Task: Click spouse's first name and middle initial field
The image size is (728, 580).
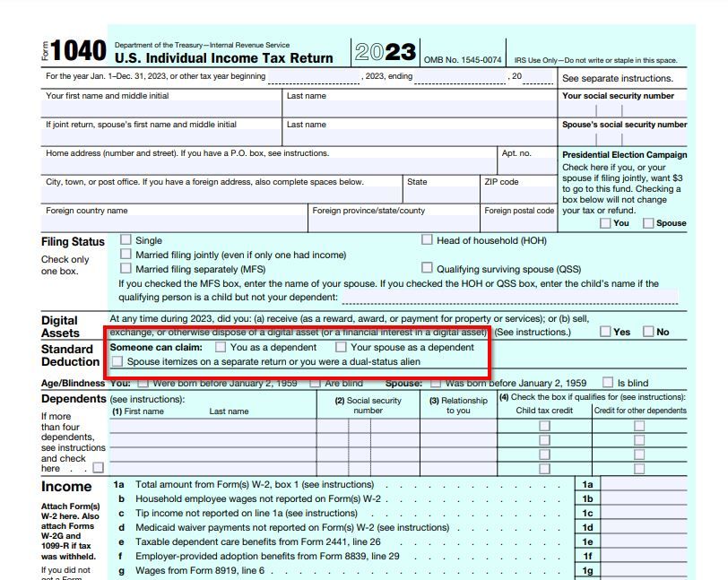Action: pyautogui.click(x=161, y=138)
